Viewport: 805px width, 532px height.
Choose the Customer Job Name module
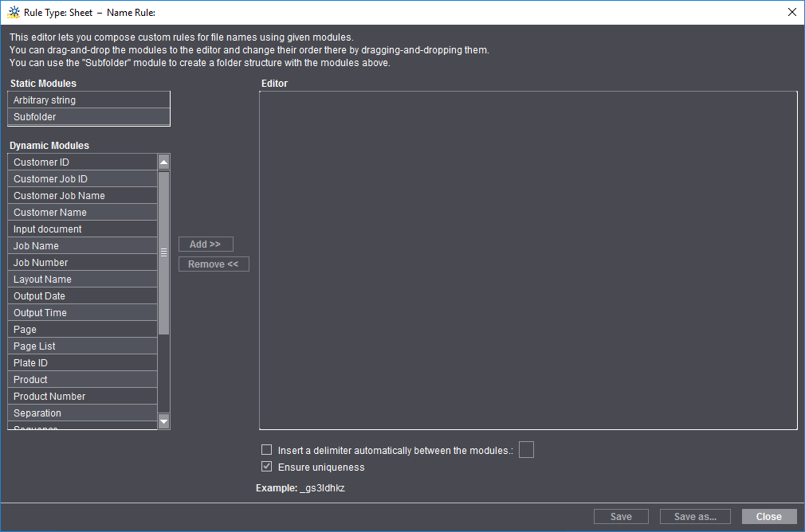pos(83,196)
